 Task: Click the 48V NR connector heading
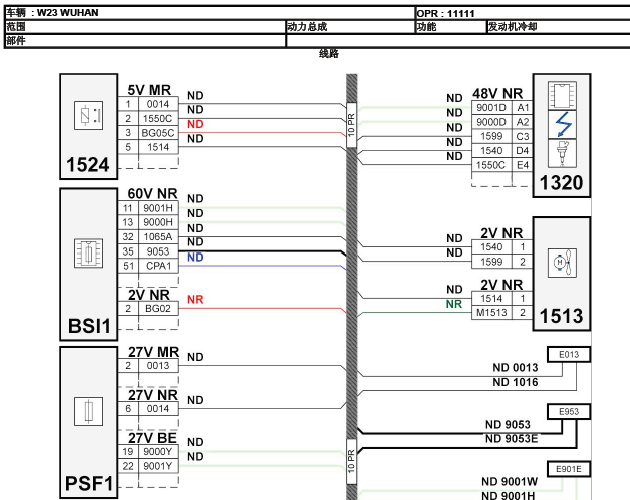[x=497, y=94]
